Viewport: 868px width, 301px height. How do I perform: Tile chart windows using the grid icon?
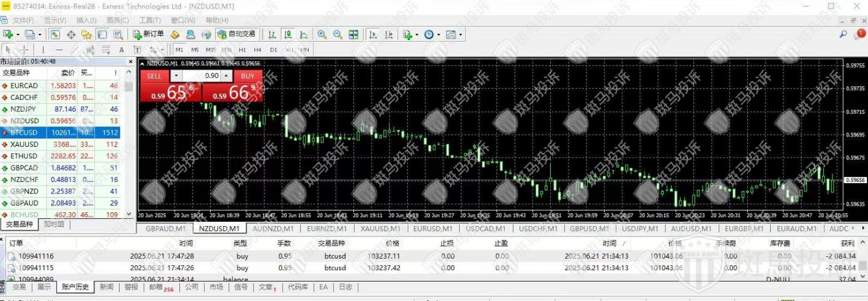click(x=354, y=34)
